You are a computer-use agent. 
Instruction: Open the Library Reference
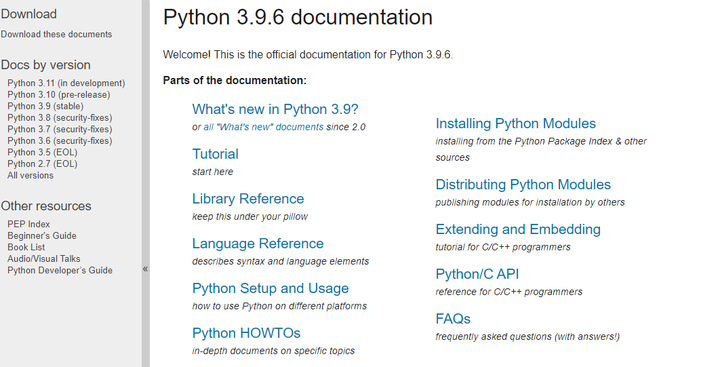click(248, 198)
